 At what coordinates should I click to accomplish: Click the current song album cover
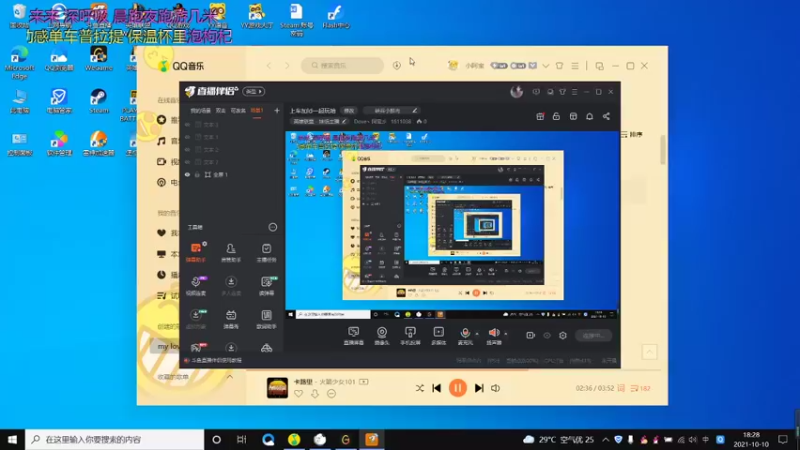[277, 388]
